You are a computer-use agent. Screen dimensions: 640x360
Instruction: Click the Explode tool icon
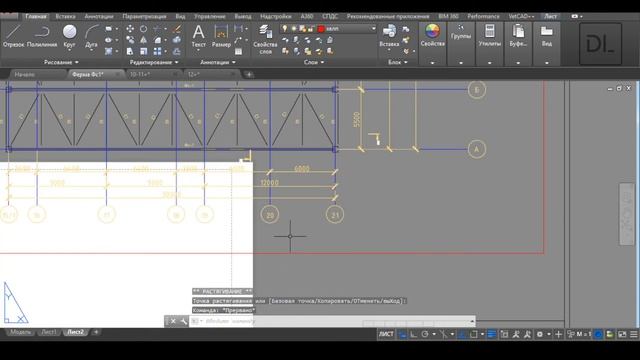click(x=176, y=40)
